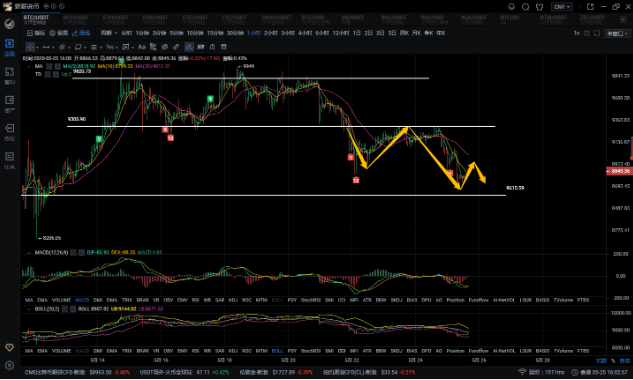The image size is (633, 380).
Task: Click the chart settings gear button
Action: 59,33
